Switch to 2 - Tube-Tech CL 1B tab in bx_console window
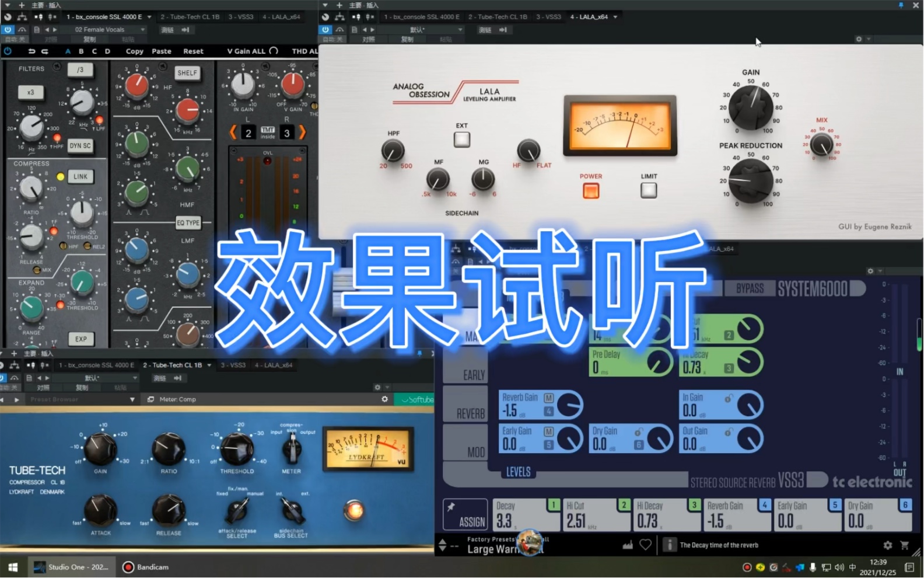 pos(190,17)
